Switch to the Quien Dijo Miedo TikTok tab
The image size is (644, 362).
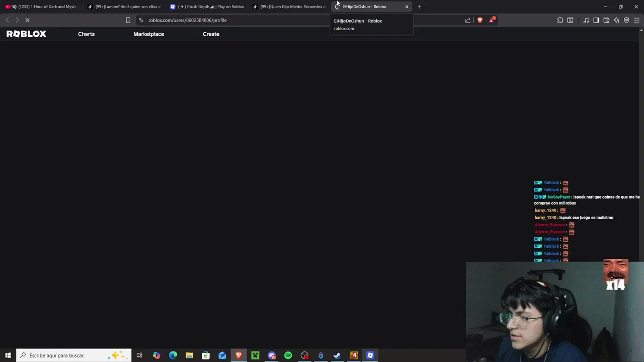[290, 7]
